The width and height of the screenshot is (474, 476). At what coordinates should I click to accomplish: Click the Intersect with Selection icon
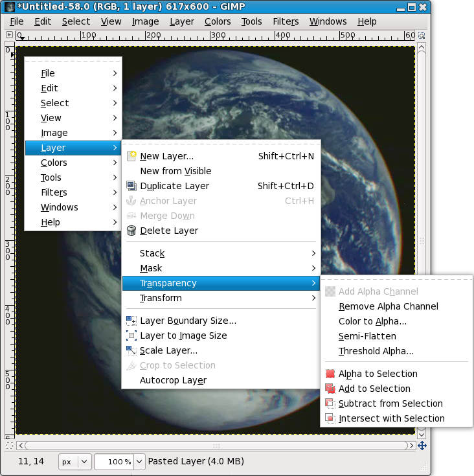(x=330, y=418)
